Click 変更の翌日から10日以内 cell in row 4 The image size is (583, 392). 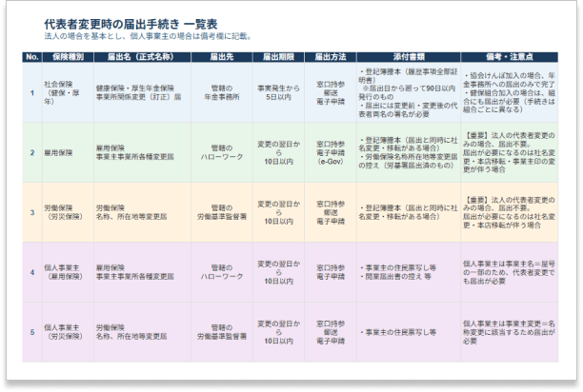pyautogui.click(x=278, y=272)
